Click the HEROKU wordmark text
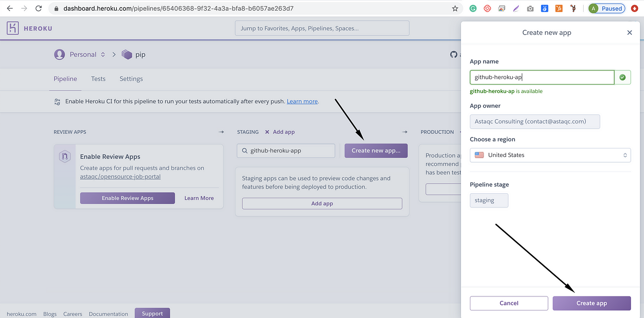The height and width of the screenshot is (318, 644). point(38,29)
